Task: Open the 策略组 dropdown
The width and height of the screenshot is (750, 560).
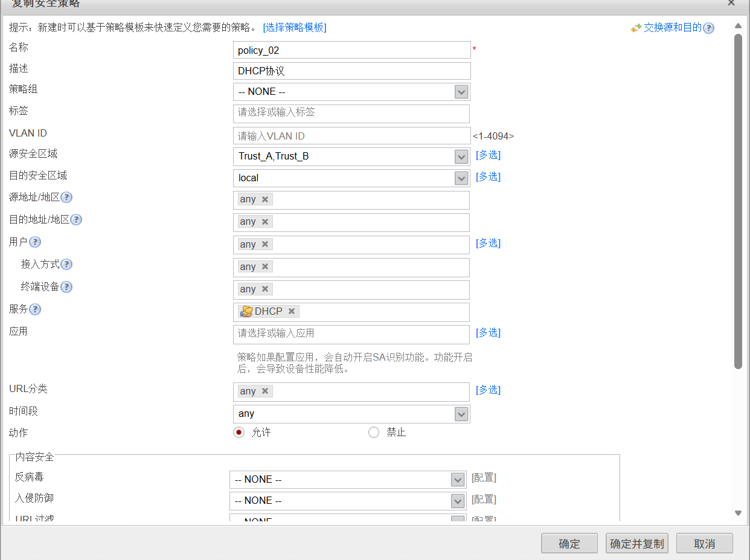Action: pos(461,92)
